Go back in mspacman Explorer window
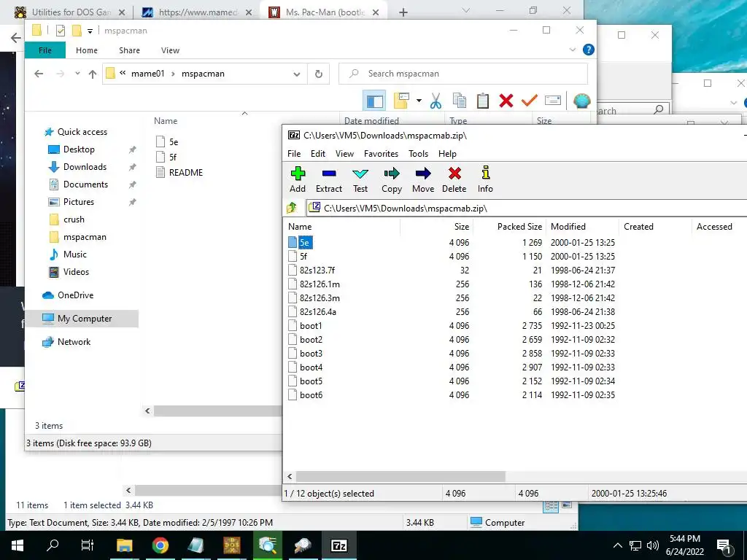 pyautogui.click(x=39, y=74)
